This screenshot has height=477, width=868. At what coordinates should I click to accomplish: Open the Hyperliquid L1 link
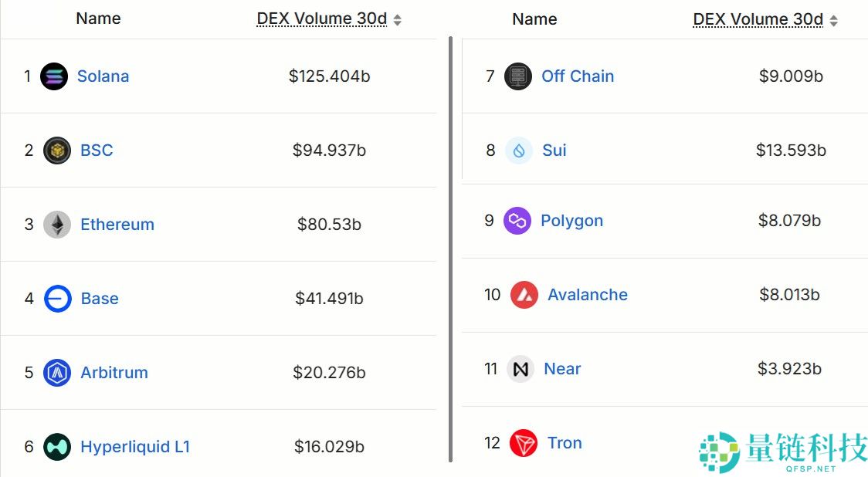pos(134,446)
